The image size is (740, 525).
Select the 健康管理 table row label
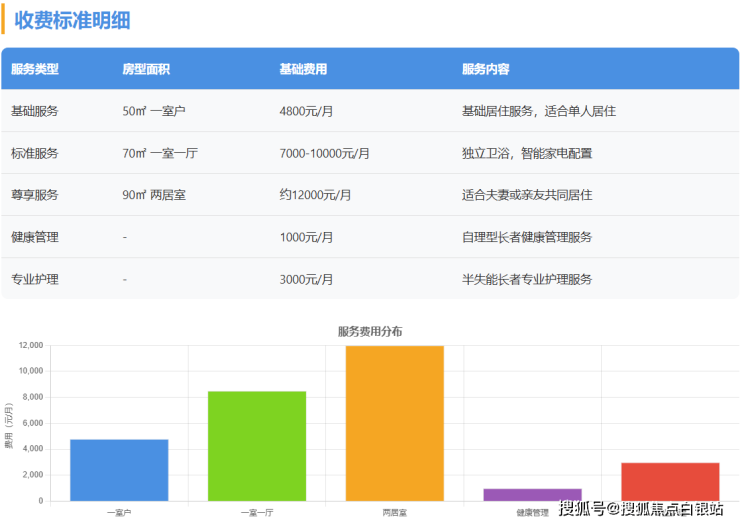point(35,238)
